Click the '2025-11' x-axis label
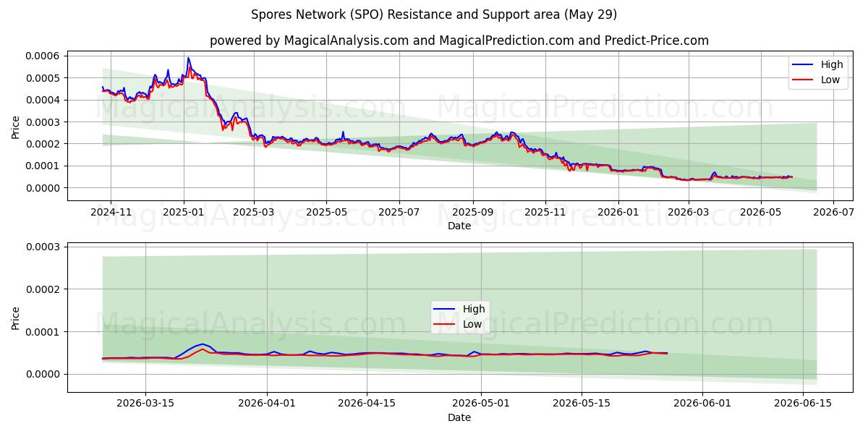The image size is (868, 434). 545,213
